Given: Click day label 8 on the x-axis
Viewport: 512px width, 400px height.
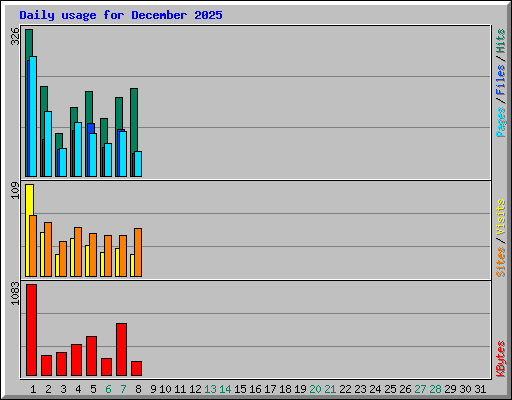Looking at the screenshot, I should click(138, 389).
